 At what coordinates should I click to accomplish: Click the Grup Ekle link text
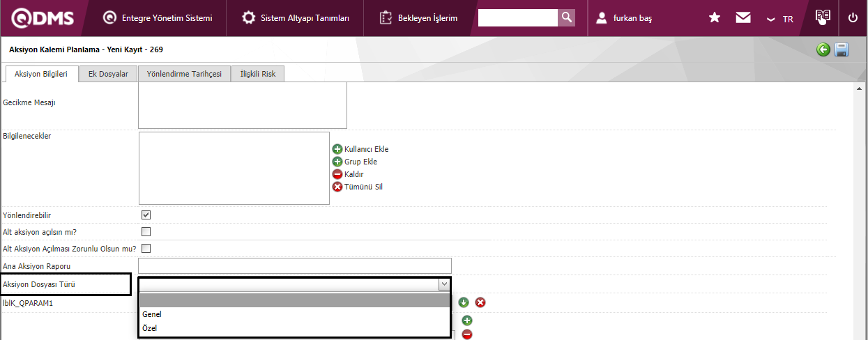tap(361, 162)
